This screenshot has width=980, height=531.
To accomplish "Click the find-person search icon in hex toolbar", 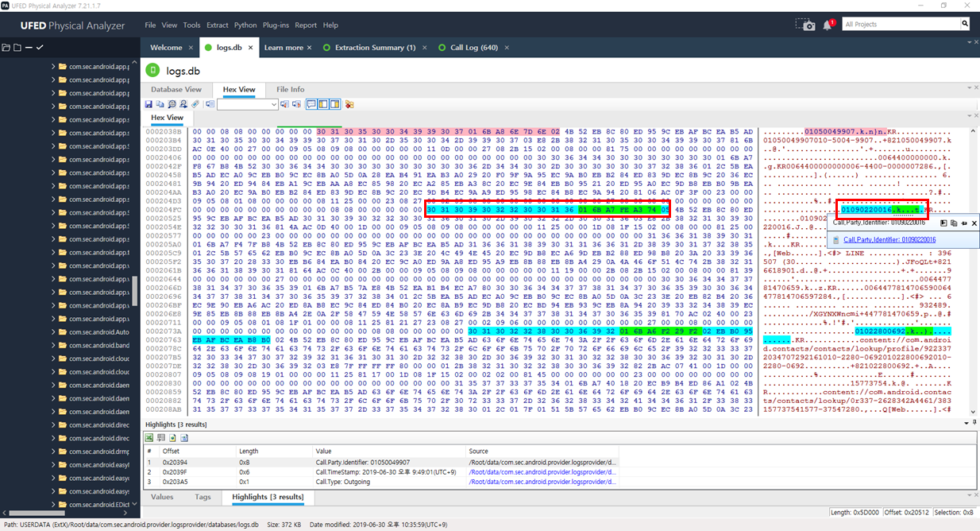I will point(183,104).
